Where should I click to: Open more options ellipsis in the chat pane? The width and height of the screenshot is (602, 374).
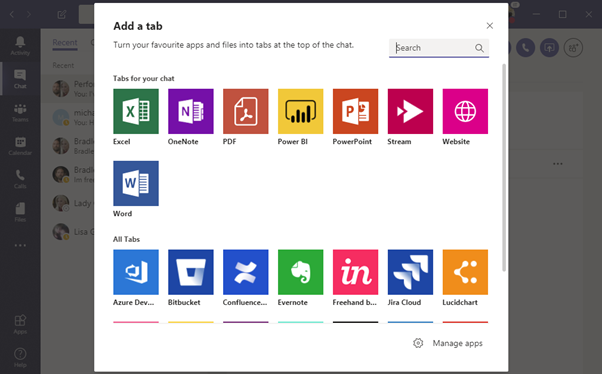coord(557,164)
